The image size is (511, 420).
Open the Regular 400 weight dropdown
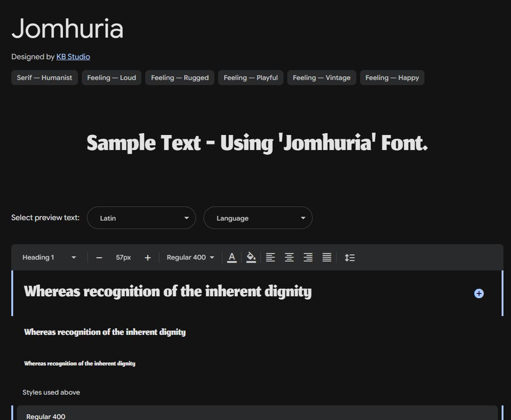click(190, 257)
